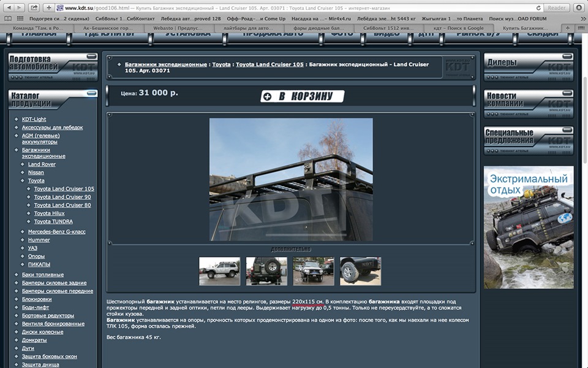The image size is (588, 368).
Task: Click the plus icon on В КОРЗИНУ button
Action: coord(267,96)
